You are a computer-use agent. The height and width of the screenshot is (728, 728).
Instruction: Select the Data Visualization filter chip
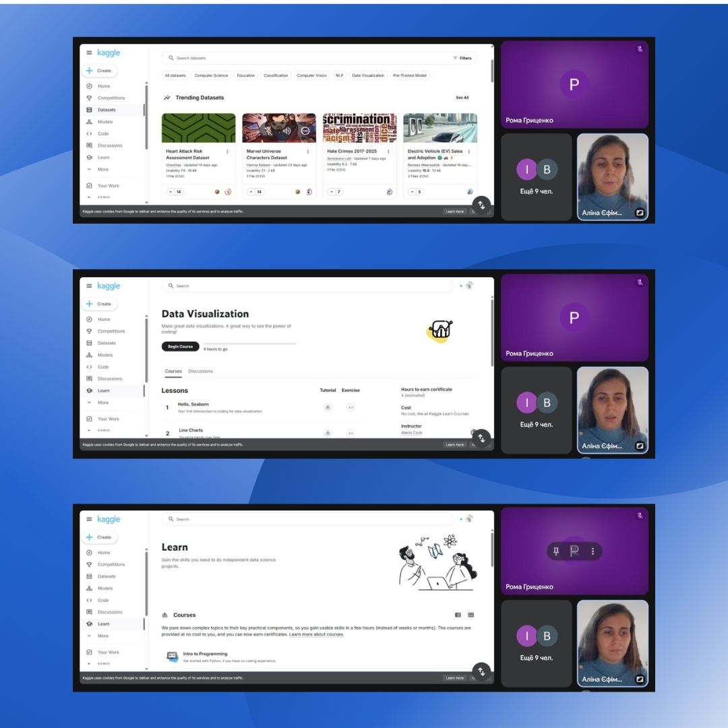point(368,75)
